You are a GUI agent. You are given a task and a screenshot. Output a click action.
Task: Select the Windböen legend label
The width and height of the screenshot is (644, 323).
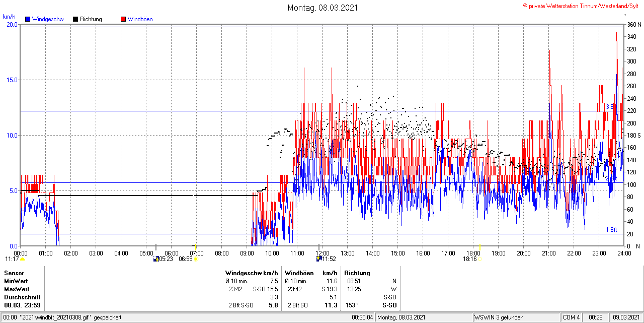[x=140, y=19]
